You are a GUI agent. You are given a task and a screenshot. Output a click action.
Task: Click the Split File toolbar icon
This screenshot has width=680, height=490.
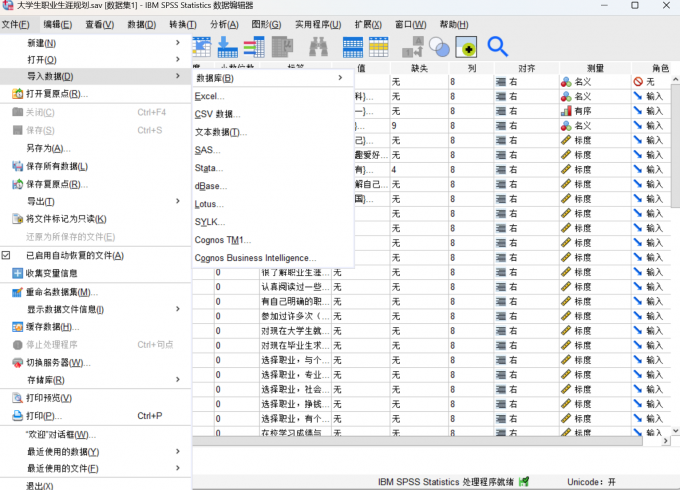pos(353,47)
